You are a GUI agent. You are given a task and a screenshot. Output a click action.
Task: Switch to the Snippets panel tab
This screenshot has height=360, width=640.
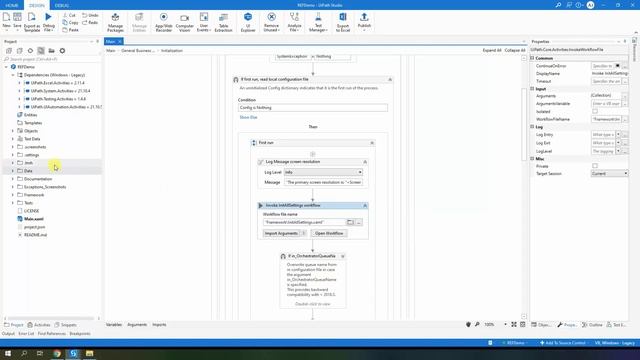pyautogui.click(x=66, y=325)
